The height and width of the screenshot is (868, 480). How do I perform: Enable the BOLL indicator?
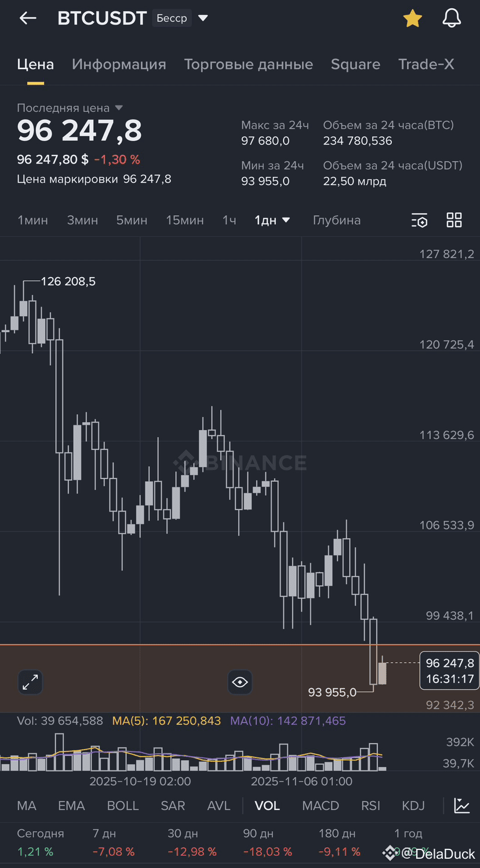pyautogui.click(x=123, y=805)
